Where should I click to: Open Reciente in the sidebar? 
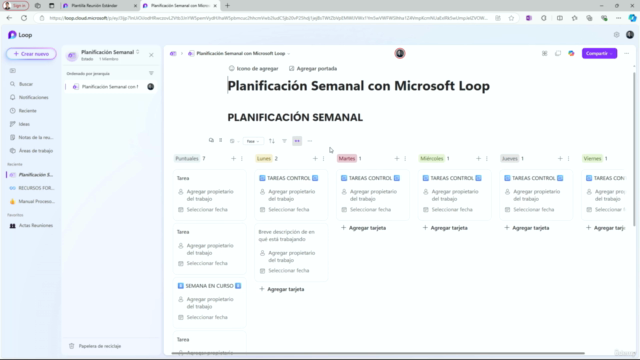(x=27, y=111)
